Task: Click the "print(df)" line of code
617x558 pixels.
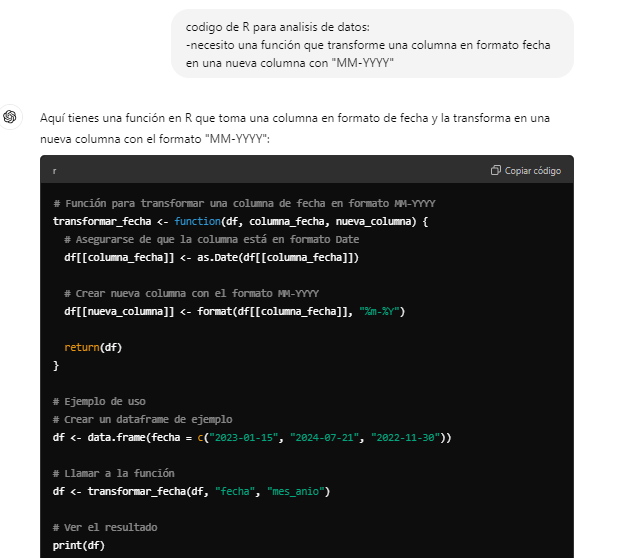Action: pos(78,545)
